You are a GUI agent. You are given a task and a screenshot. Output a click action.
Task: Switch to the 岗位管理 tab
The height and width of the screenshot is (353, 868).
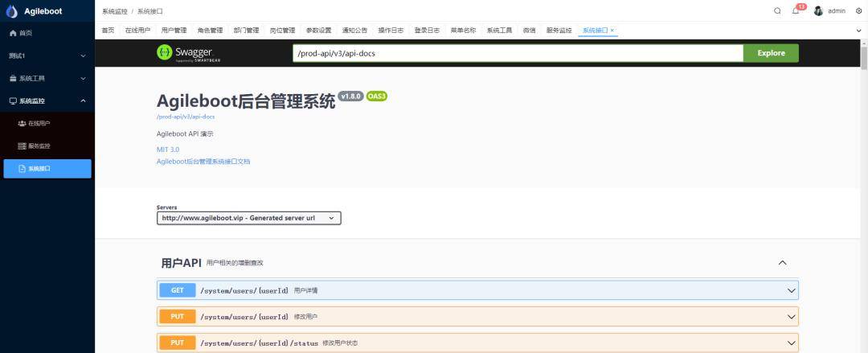282,31
